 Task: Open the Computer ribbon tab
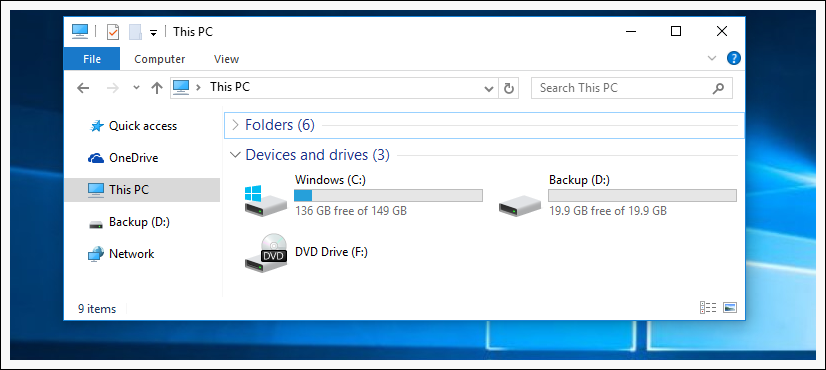[x=160, y=59]
